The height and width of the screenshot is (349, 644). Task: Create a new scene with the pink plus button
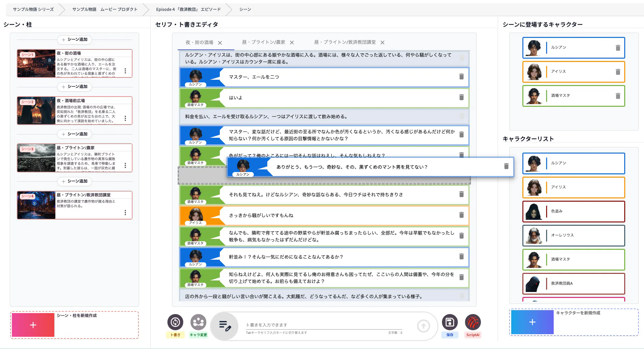[33, 325]
